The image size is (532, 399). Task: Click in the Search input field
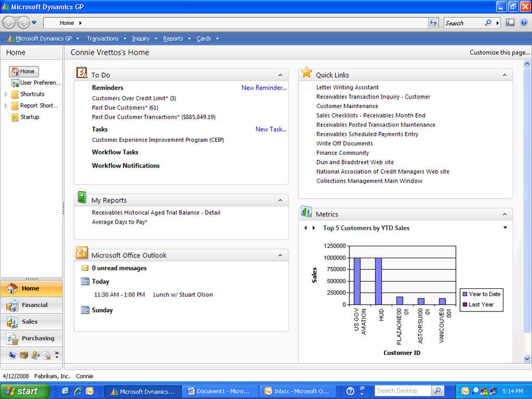pos(464,23)
